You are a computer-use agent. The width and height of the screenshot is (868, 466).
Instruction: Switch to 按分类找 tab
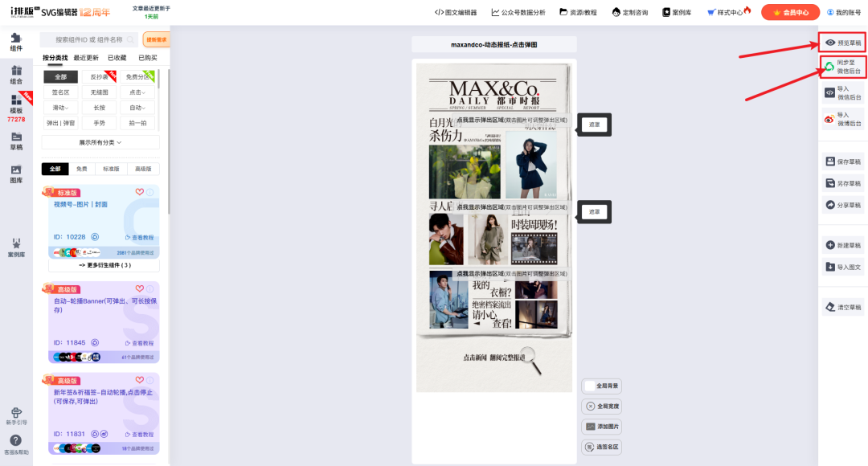tap(55, 58)
